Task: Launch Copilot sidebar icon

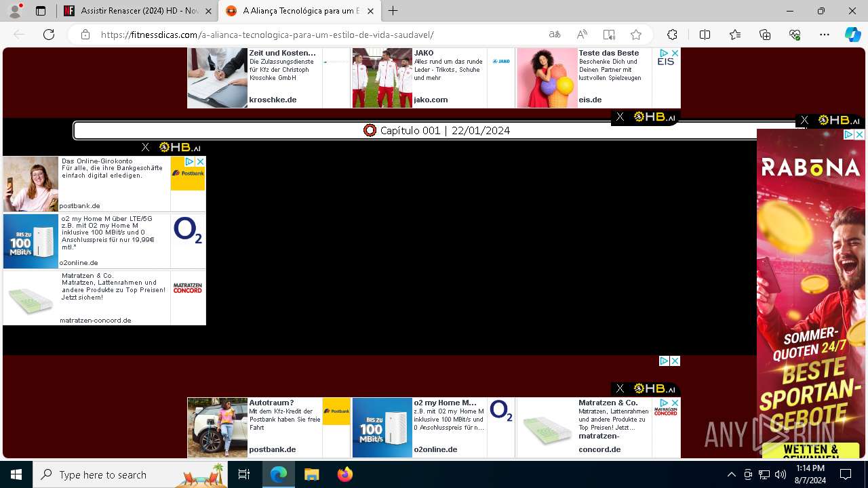Action: (x=853, y=35)
